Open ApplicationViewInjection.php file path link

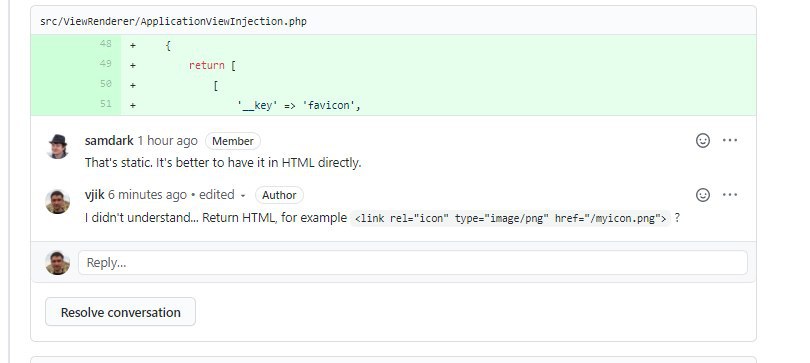173,21
